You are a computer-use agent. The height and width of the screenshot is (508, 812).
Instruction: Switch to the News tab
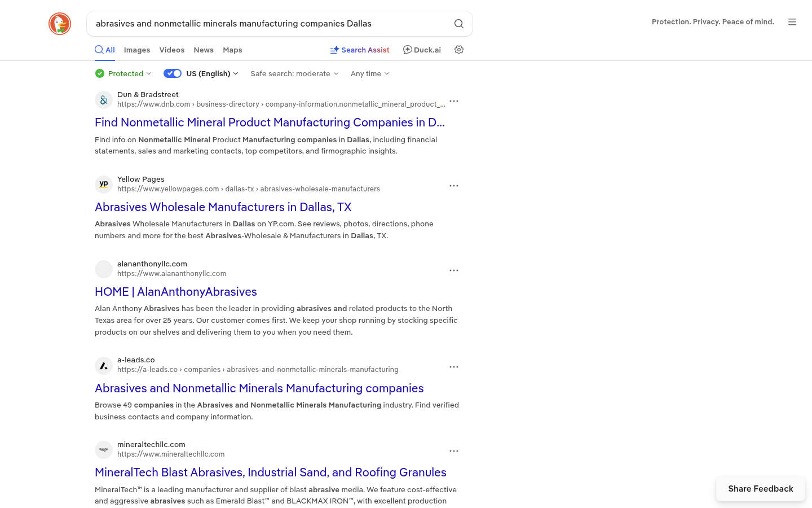(x=204, y=50)
